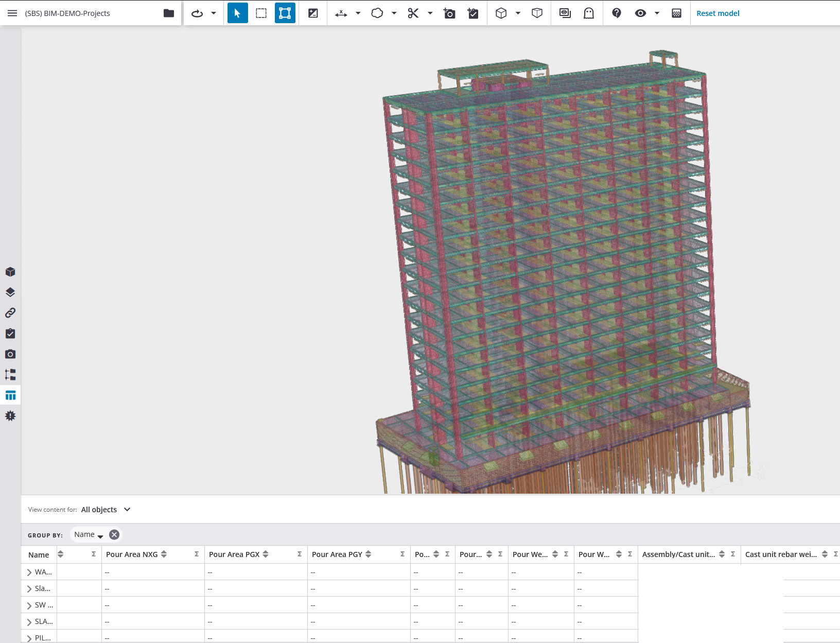Expand the WA row in the table
840x643 pixels.
pos(29,571)
